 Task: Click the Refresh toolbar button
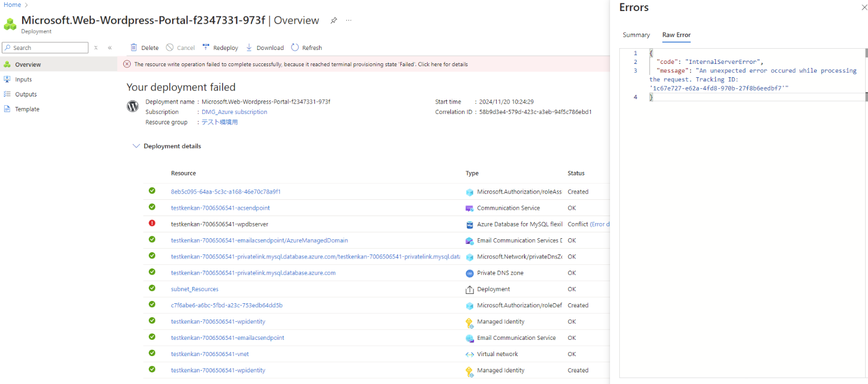click(306, 48)
